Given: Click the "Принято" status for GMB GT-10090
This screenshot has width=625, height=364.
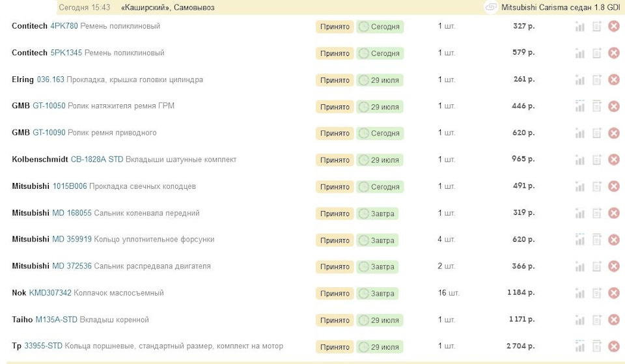Looking at the screenshot, I should 335,133.
